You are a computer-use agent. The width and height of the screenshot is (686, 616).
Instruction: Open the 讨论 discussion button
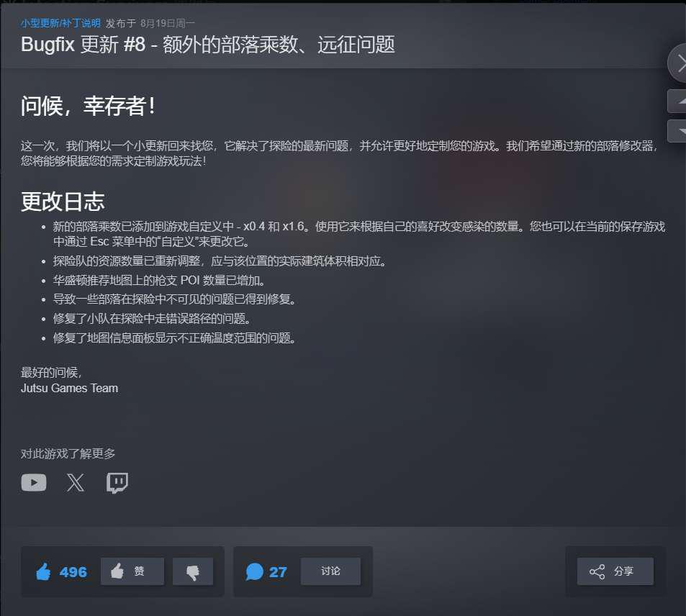pyautogui.click(x=330, y=571)
